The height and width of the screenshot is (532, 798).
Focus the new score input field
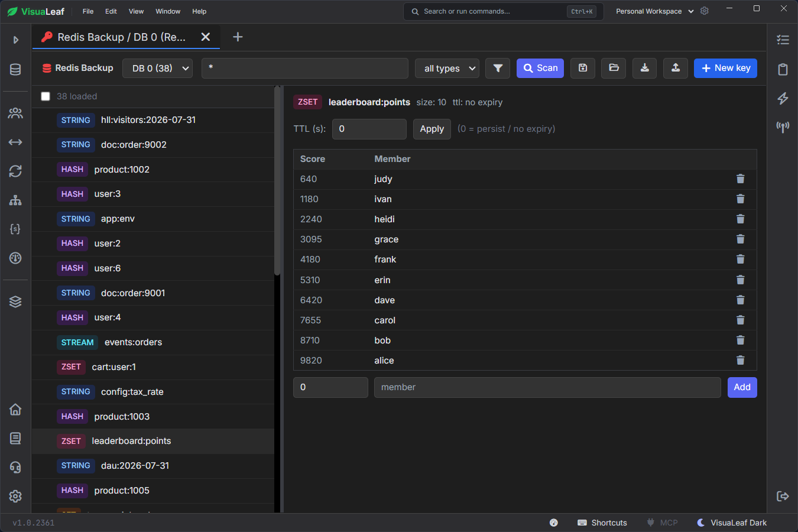[x=330, y=388]
